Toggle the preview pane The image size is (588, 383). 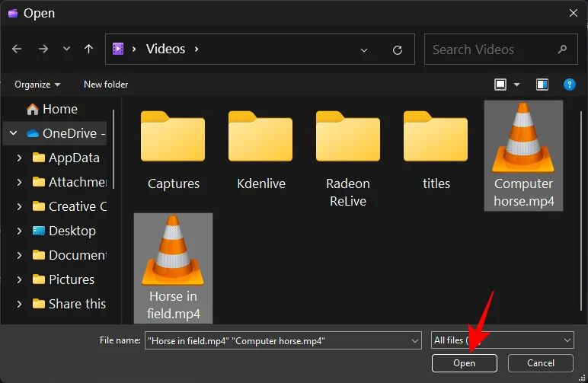tap(542, 85)
